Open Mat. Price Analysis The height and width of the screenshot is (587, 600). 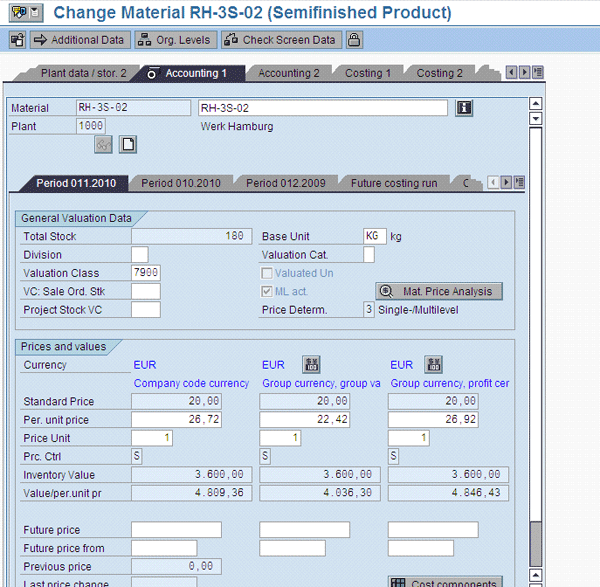point(439,292)
